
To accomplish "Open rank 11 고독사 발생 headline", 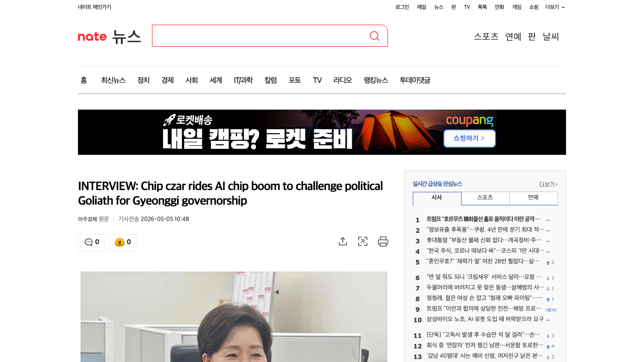I will (484, 335).
